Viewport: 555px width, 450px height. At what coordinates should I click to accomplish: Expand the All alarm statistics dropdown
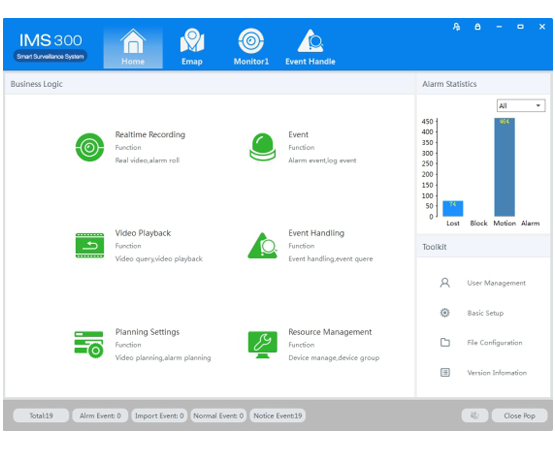pos(521,106)
